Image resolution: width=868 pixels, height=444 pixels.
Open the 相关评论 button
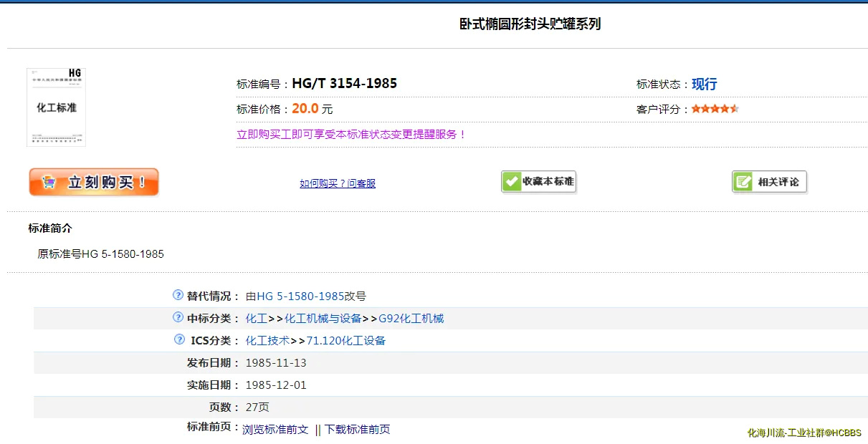coord(770,182)
